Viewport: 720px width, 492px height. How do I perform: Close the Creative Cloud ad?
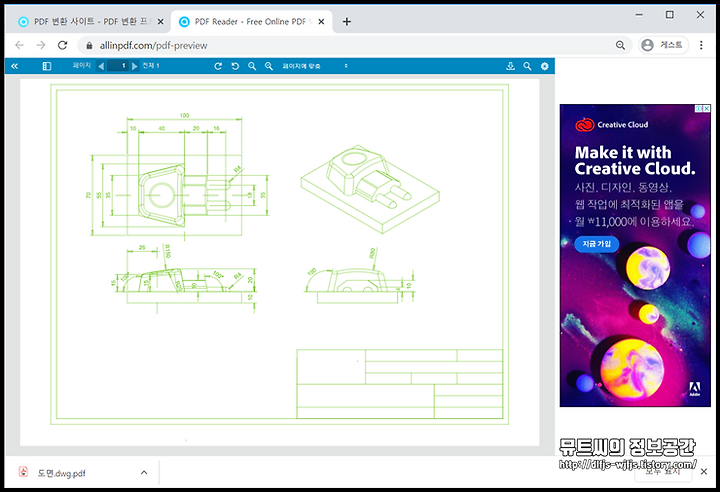707,108
